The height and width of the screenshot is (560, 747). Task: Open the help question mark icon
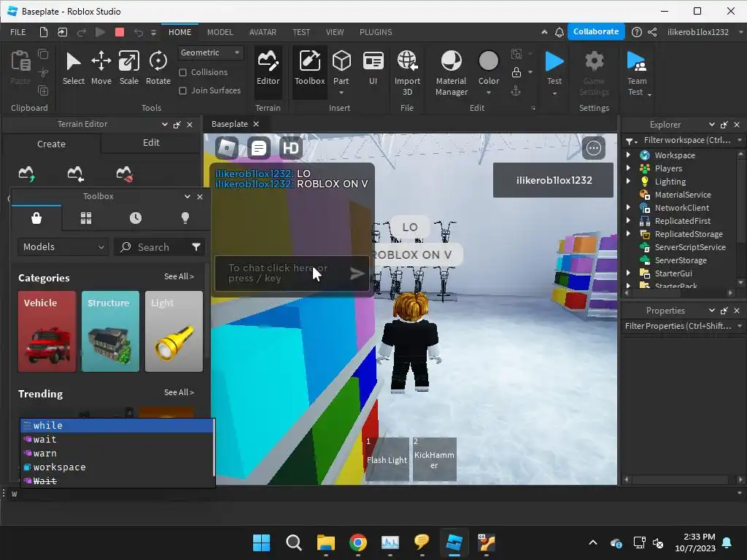pyautogui.click(x=636, y=32)
